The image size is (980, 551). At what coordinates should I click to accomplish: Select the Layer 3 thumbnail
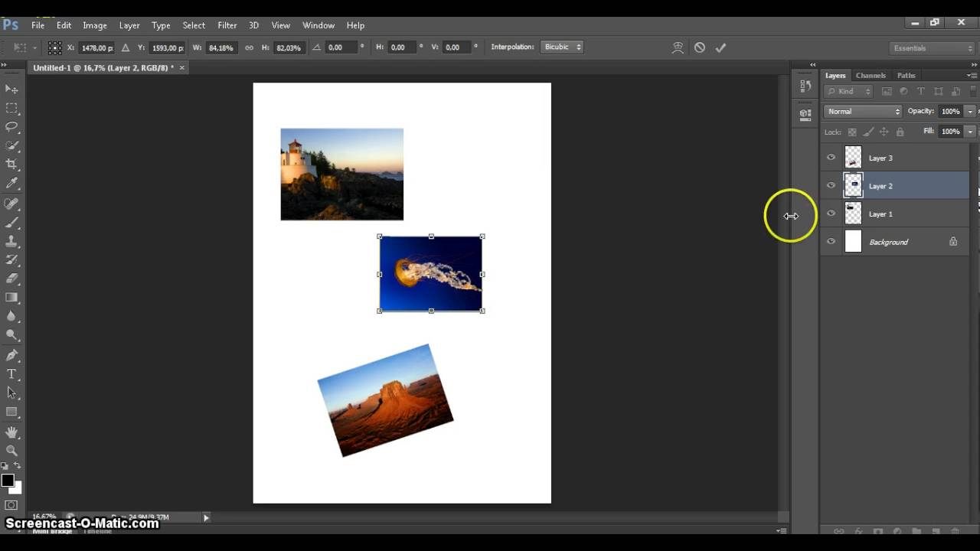853,158
